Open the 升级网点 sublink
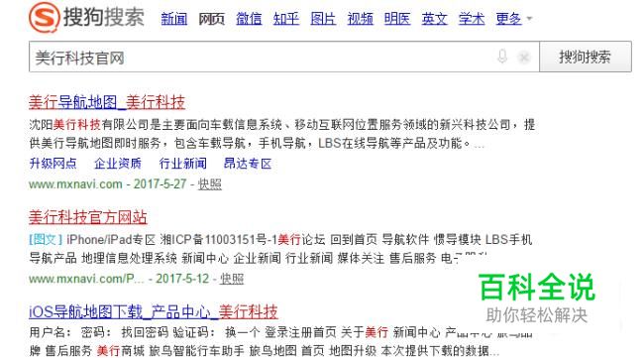The image size is (644, 358). pos(53,164)
